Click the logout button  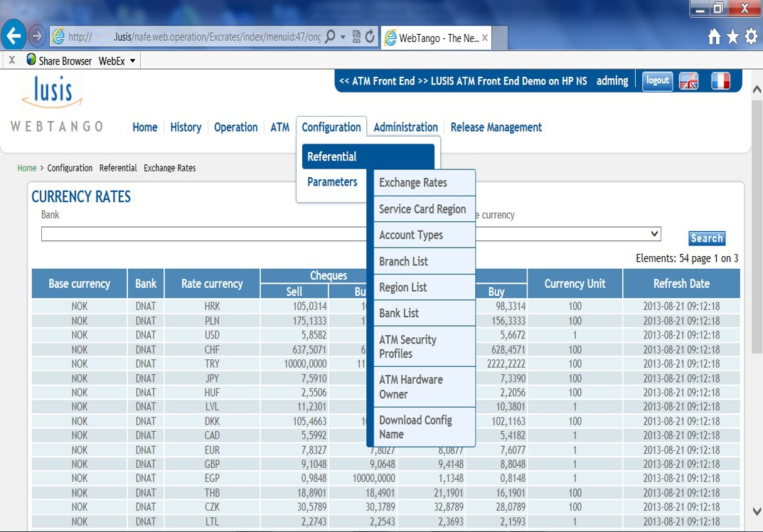657,81
